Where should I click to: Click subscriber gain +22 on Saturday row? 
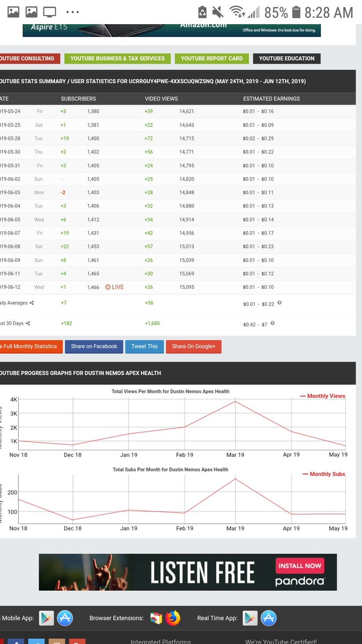pos(65,246)
